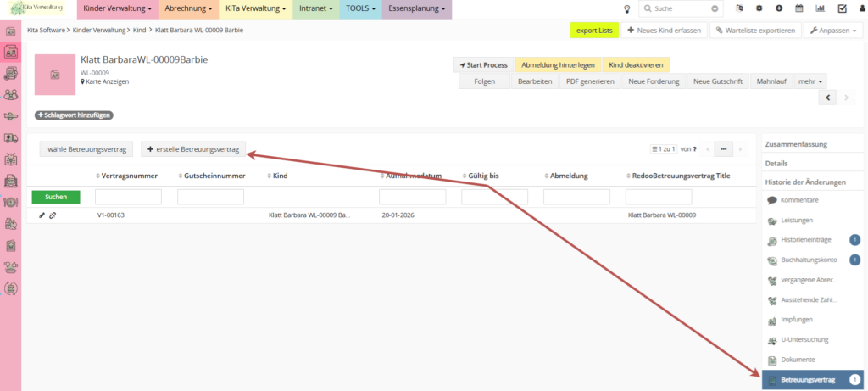
Task: Click the user profile icon
Action: (860, 8)
